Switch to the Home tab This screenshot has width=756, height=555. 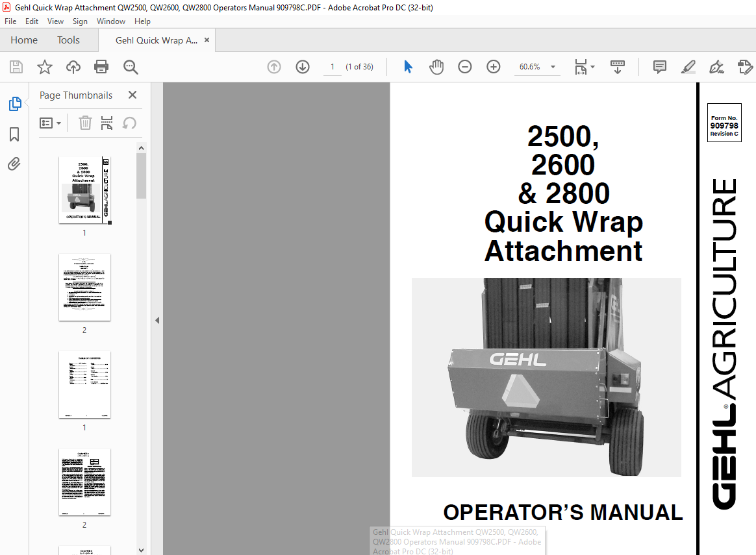(24, 40)
